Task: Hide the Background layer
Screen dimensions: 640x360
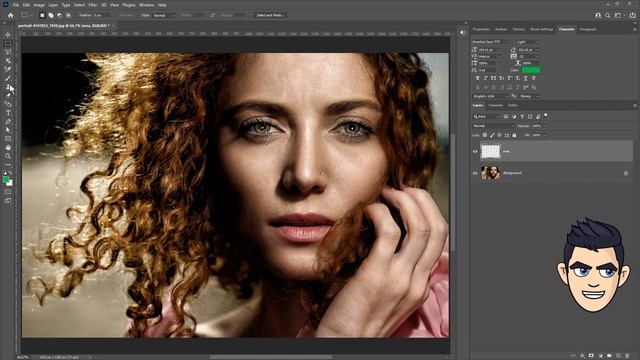Action: click(475, 173)
